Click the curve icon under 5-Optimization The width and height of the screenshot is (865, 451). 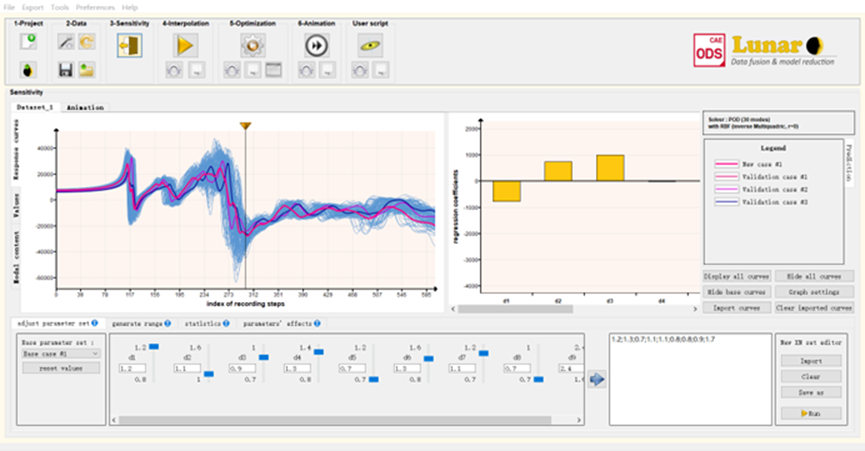pyautogui.click(x=232, y=70)
